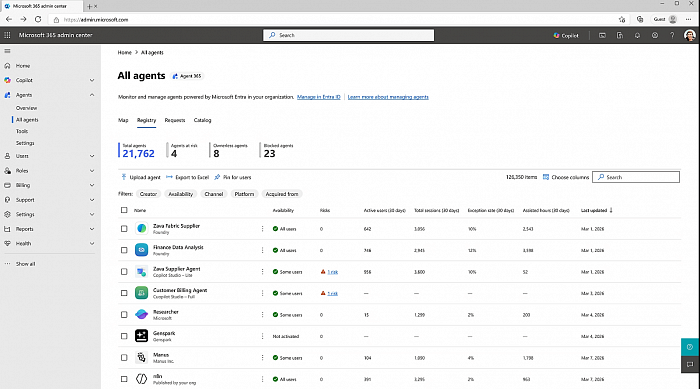
Task: Click Export to Excel
Action: [x=188, y=177]
